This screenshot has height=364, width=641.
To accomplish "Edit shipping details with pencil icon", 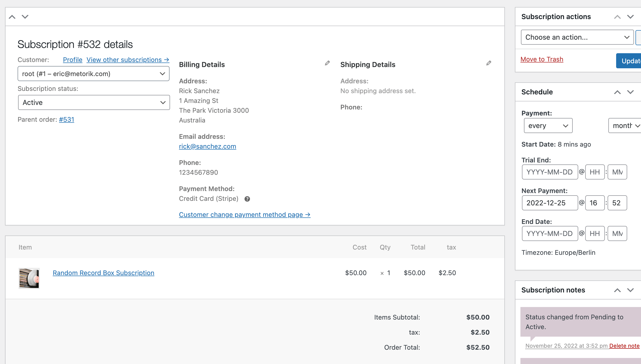I will point(489,63).
